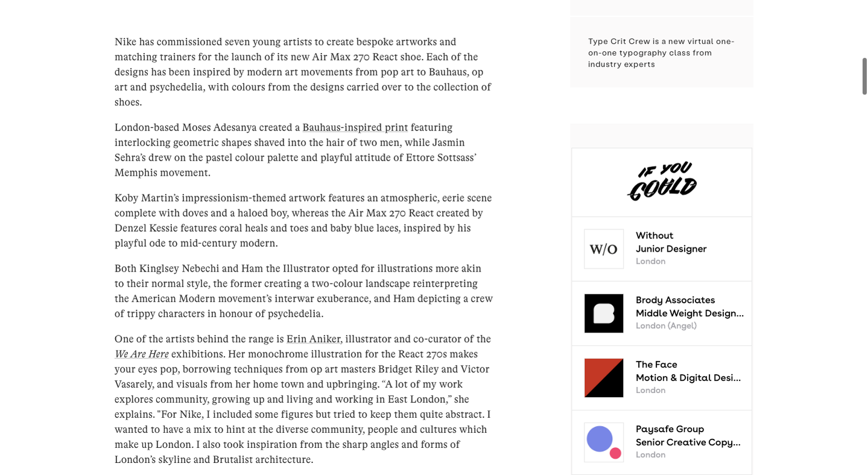Click the Without W/O company logo

coord(604,249)
